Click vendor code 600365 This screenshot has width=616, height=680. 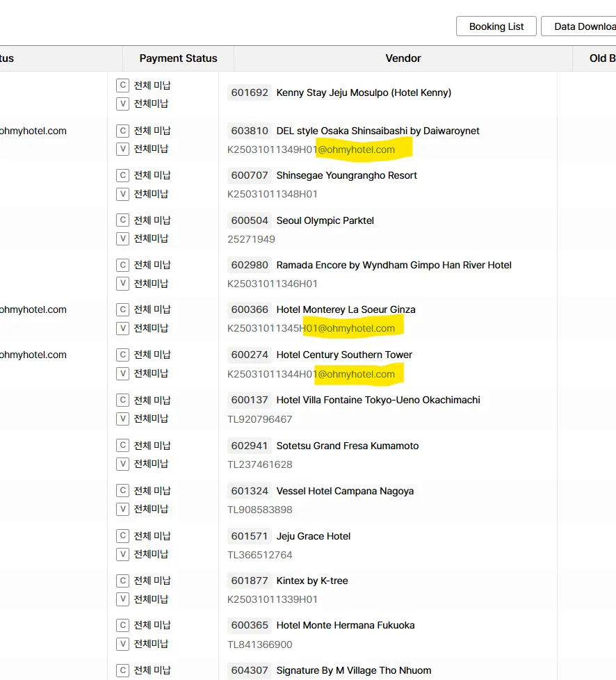(250, 625)
